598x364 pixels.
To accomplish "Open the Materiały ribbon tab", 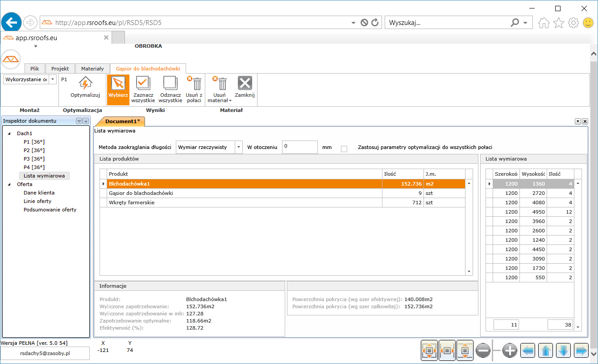I will pos(92,69).
